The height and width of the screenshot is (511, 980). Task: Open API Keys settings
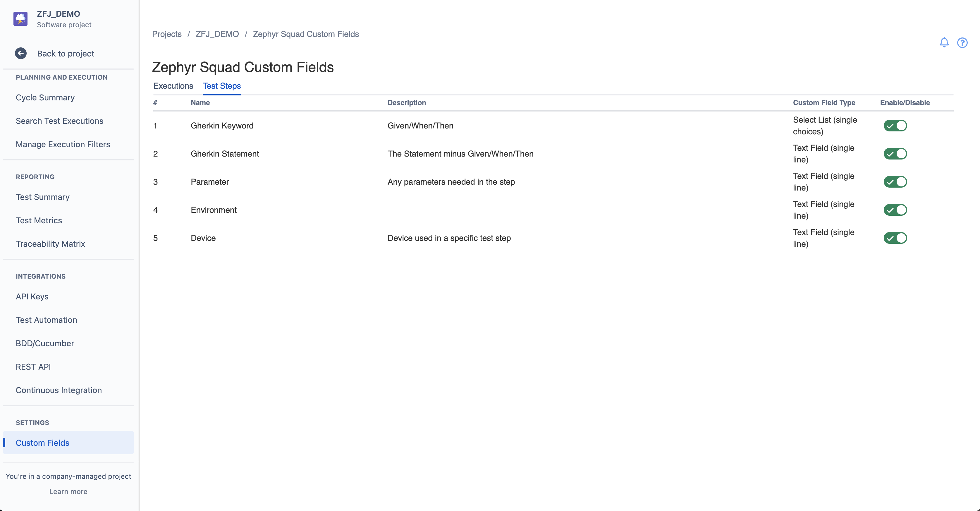click(x=32, y=296)
